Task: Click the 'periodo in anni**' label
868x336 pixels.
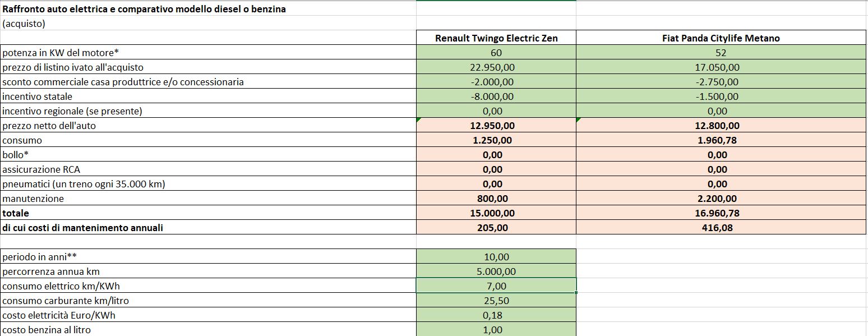Action: click(x=208, y=257)
